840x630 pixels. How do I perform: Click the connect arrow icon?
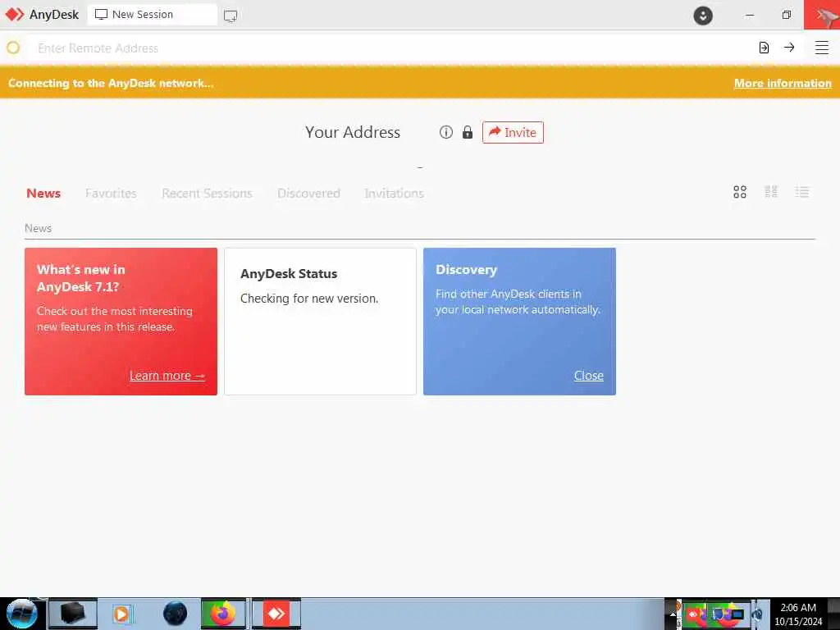pyautogui.click(x=789, y=47)
